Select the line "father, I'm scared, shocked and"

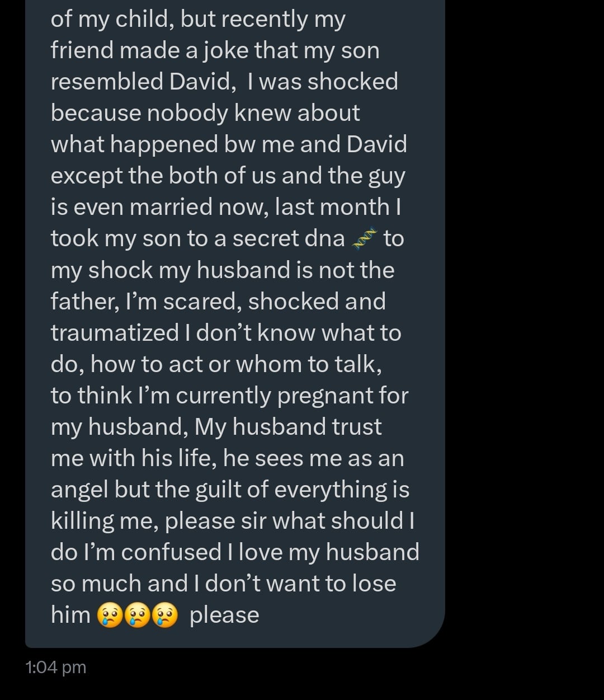(218, 302)
